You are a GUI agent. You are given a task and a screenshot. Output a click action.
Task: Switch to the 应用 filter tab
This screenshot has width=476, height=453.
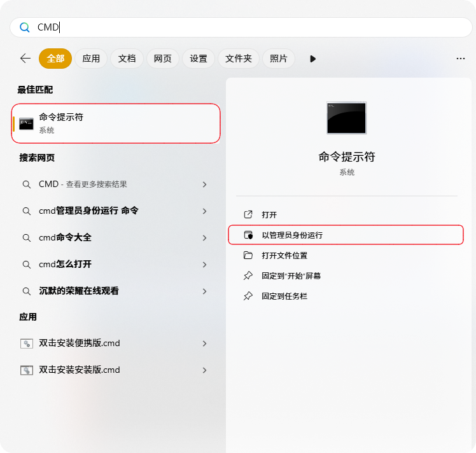[x=91, y=59]
